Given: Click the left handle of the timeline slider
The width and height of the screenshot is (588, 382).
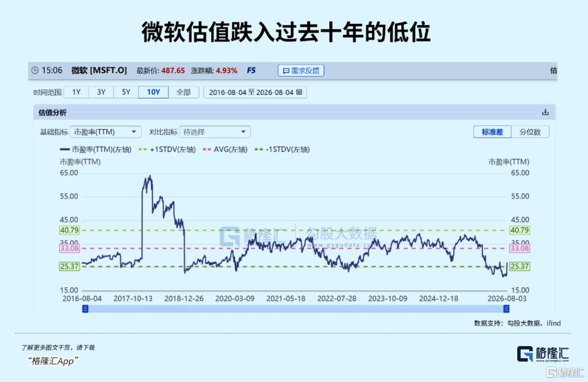Looking at the screenshot, I should [x=85, y=309].
